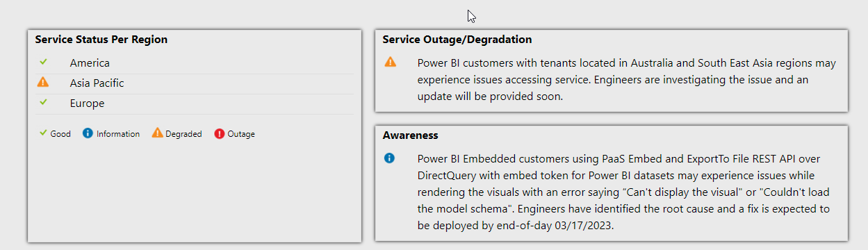Click the orange warning icon beside Asia Pacific
Image resolution: width=868 pixels, height=250 pixels.
pos(43,83)
